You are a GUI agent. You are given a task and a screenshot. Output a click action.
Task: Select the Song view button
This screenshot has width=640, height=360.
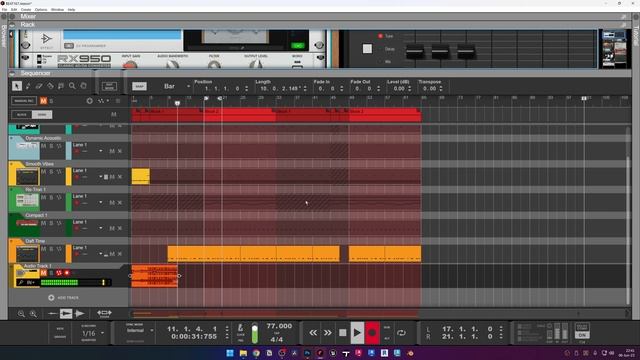(42, 115)
